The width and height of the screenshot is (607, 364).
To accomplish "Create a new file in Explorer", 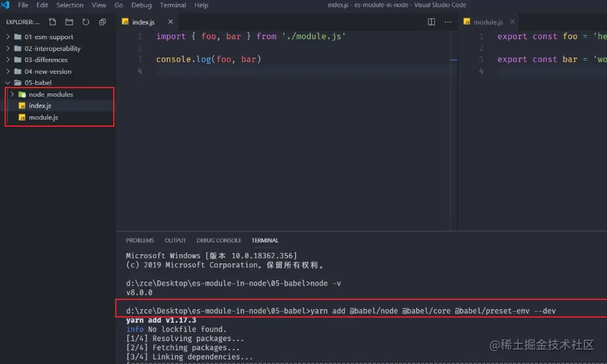I will point(52,22).
